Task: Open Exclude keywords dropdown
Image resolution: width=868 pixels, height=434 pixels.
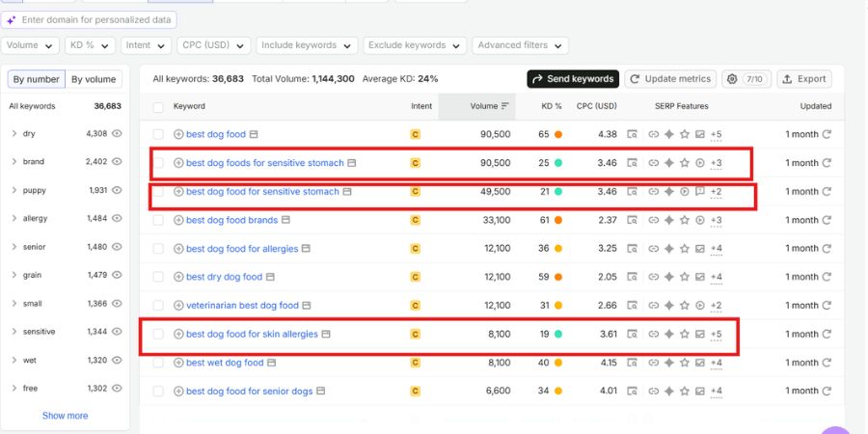Action: coord(415,45)
